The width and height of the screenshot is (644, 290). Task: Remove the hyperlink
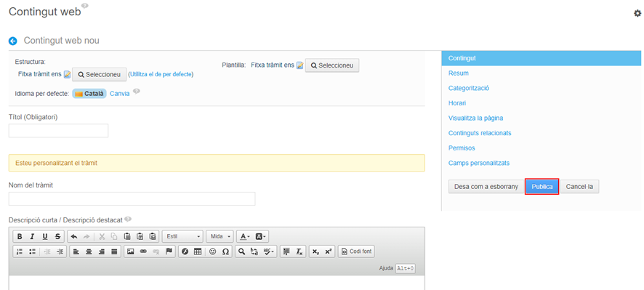point(156,251)
